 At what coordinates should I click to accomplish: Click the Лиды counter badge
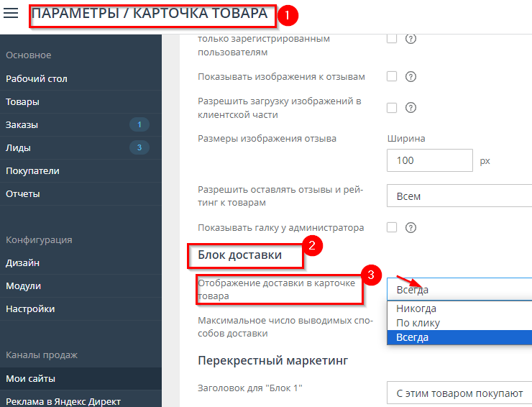tap(139, 148)
